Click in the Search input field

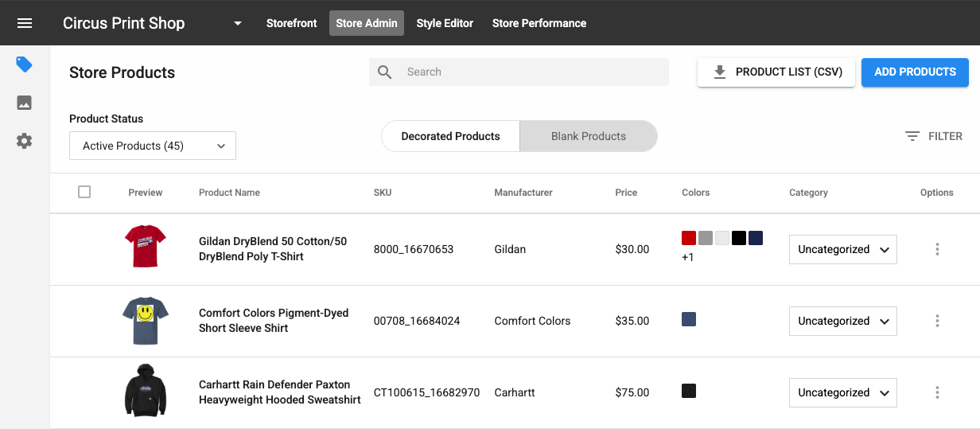[519, 72]
